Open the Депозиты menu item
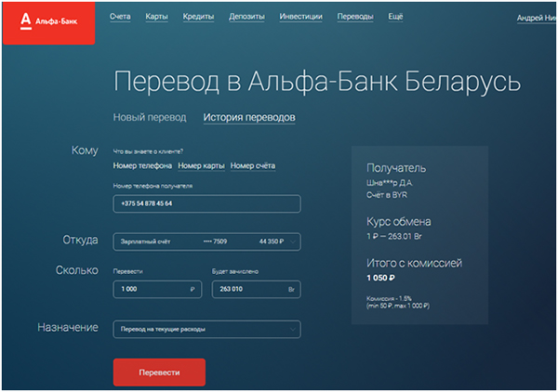The width and height of the screenshot is (558, 392). tap(246, 17)
